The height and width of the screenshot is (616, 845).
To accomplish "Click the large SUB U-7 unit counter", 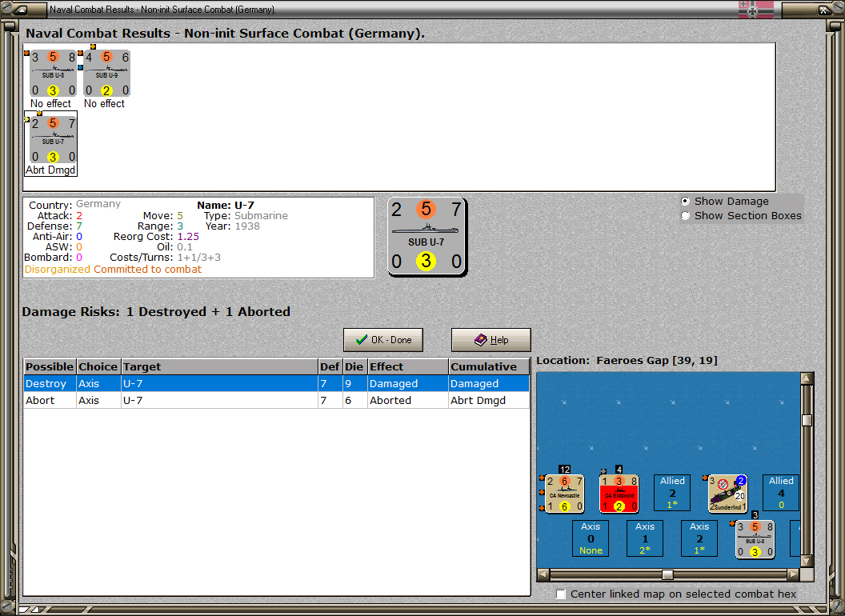I will tap(427, 237).
